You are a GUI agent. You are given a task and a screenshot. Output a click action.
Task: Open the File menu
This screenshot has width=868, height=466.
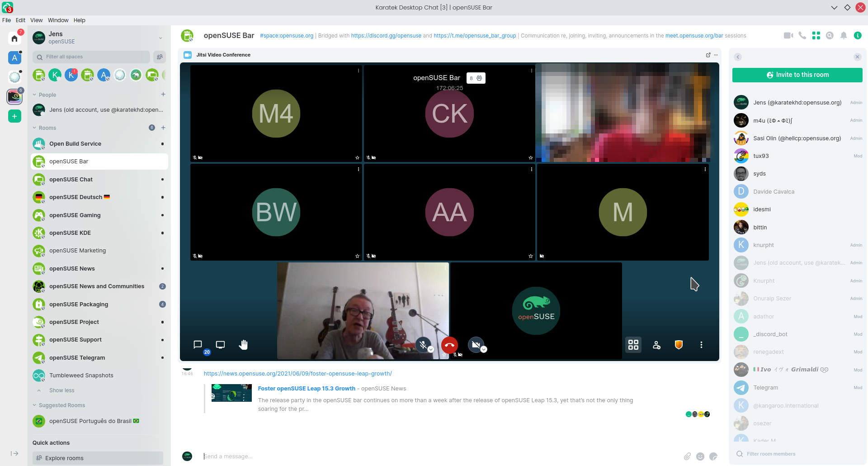tap(6, 20)
